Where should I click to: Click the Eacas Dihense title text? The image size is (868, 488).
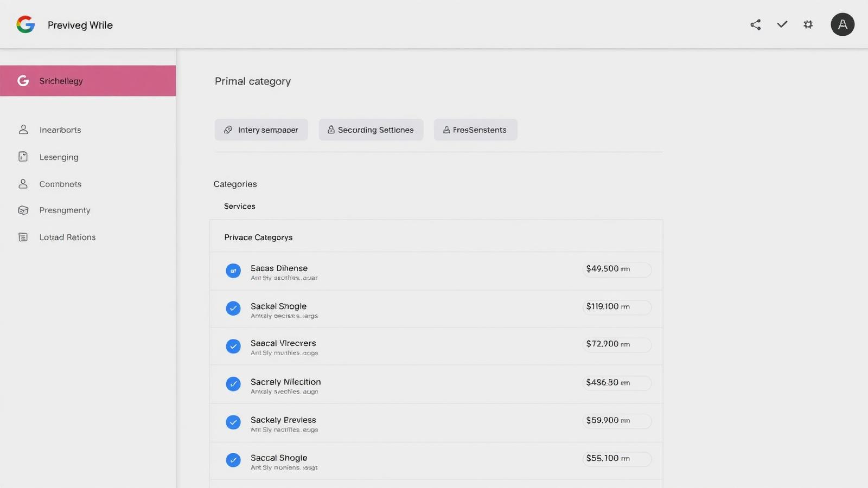point(279,268)
